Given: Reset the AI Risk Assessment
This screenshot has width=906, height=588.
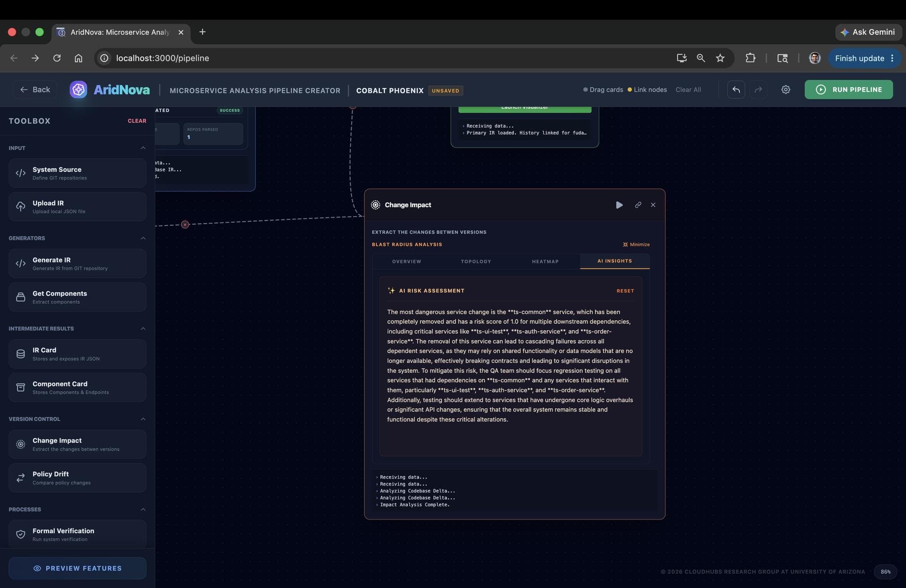Looking at the screenshot, I should click(x=625, y=291).
